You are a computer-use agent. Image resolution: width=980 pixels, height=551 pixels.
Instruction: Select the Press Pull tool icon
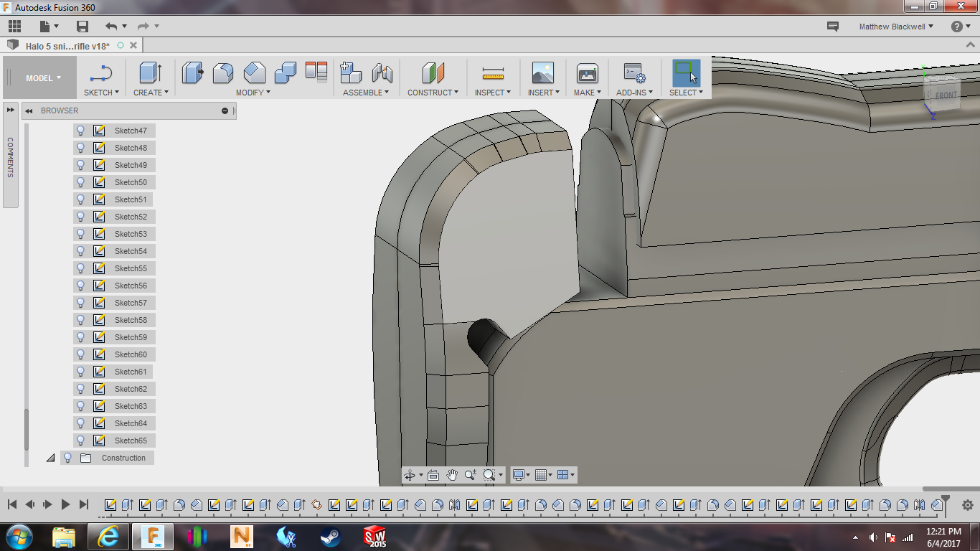pos(192,73)
